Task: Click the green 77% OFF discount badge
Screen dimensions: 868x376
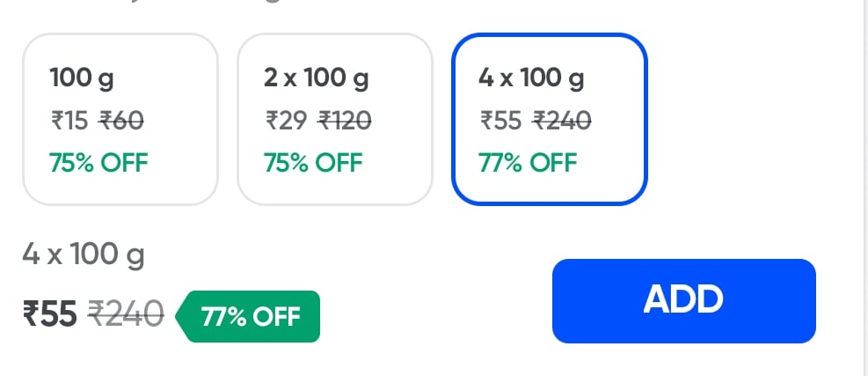Action: [x=250, y=316]
